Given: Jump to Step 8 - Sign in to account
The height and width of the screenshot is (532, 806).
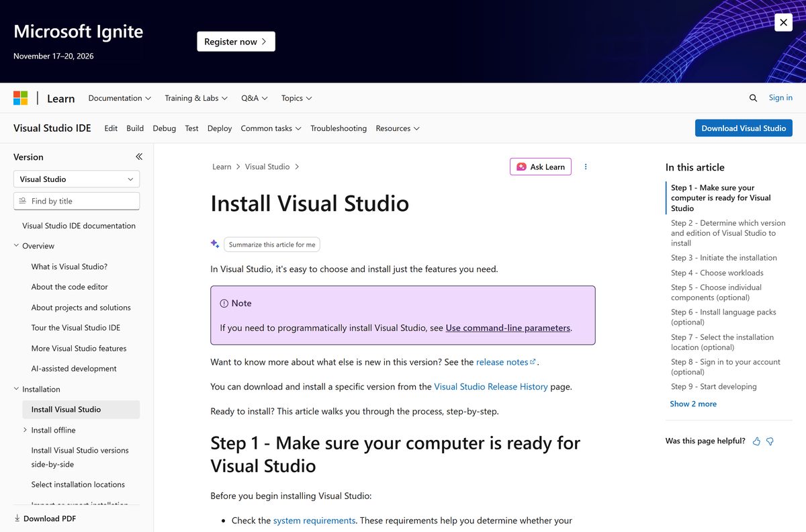Looking at the screenshot, I should (x=725, y=367).
